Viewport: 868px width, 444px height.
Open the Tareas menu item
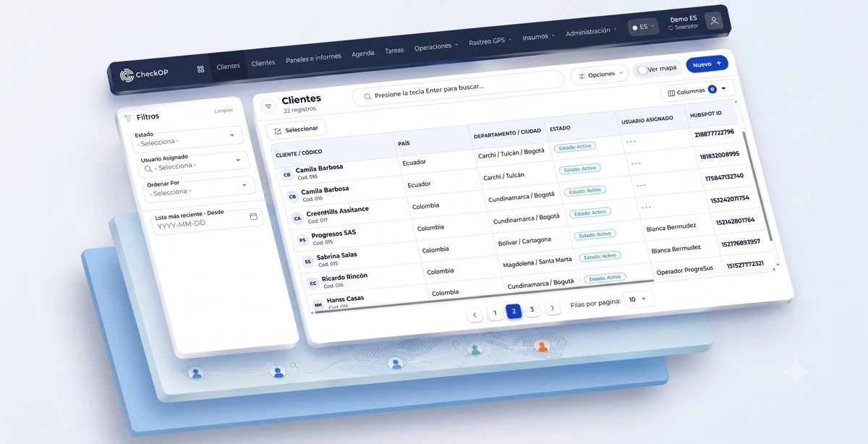(394, 51)
